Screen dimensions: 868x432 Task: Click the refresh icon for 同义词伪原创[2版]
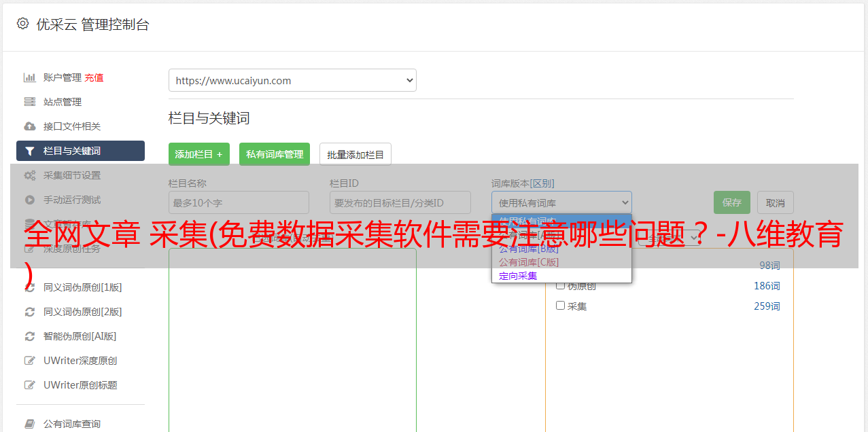coord(30,312)
